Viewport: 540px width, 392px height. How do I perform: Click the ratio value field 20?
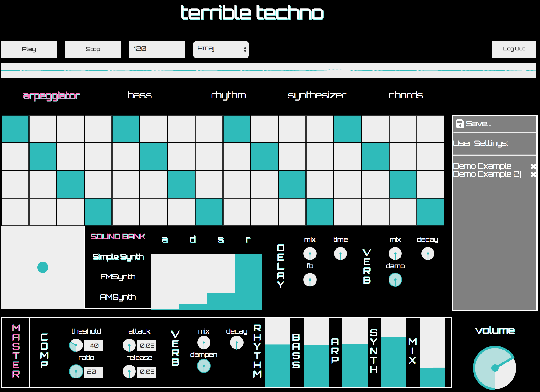coord(94,372)
